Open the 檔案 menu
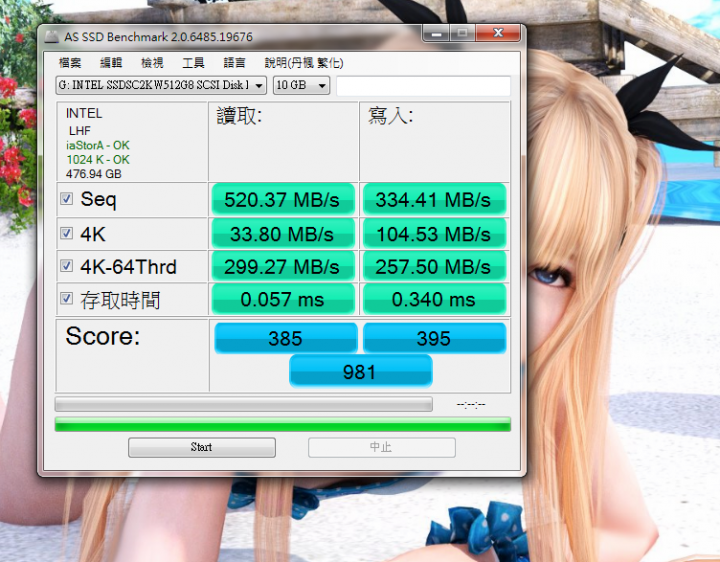 point(70,62)
